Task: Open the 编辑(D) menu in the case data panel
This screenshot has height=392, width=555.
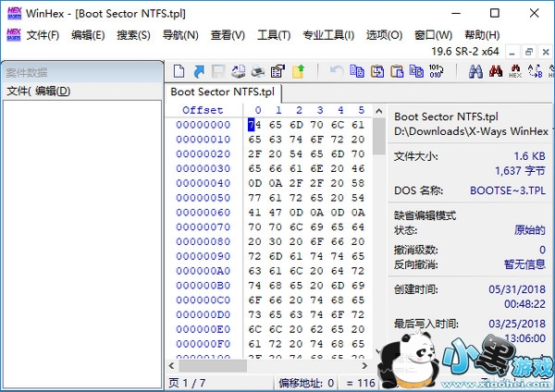Action: click(53, 92)
